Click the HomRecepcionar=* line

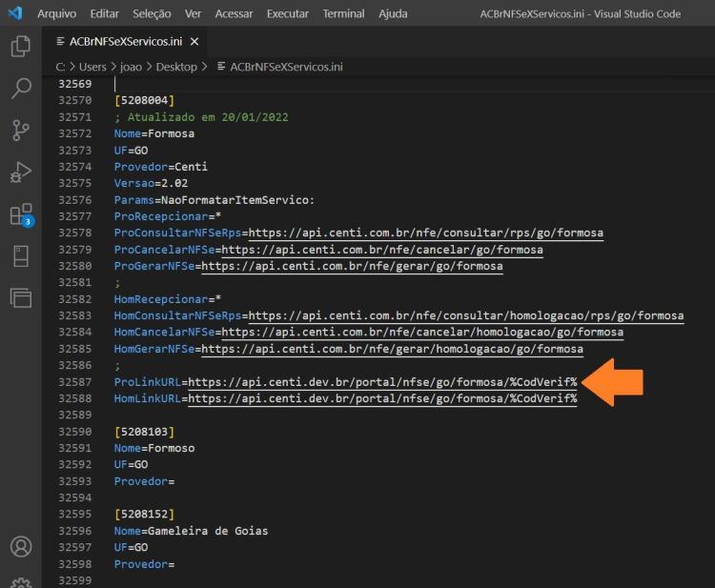(x=168, y=299)
